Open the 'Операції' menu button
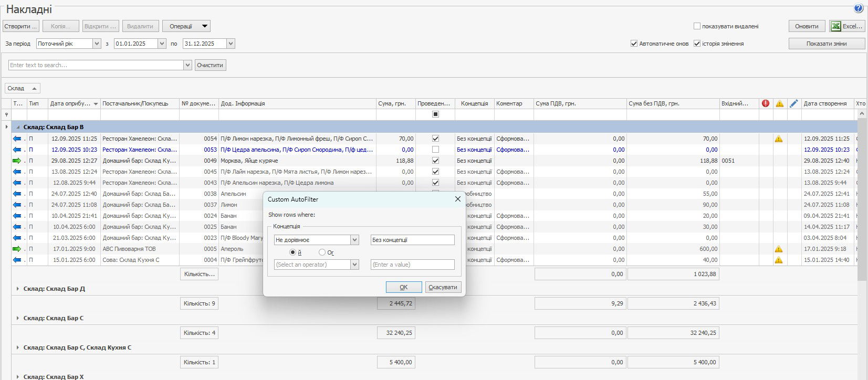The height and width of the screenshot is (380, 868). point(186,26)
